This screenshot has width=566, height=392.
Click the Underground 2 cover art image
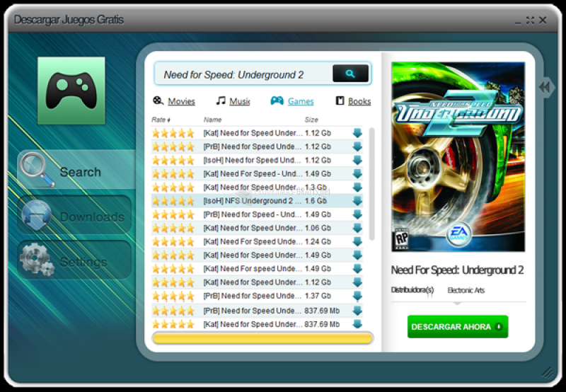(x=458, y=156)
